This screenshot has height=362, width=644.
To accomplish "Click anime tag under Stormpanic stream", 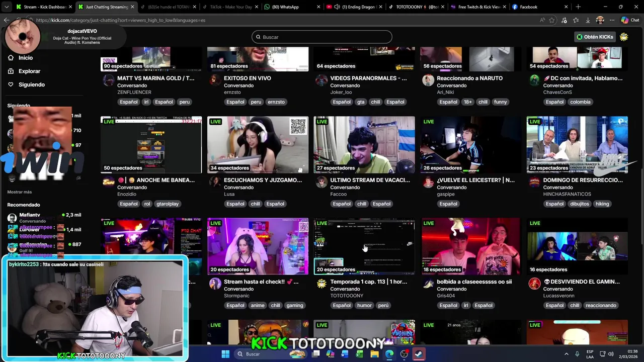I will coord(258,306).
